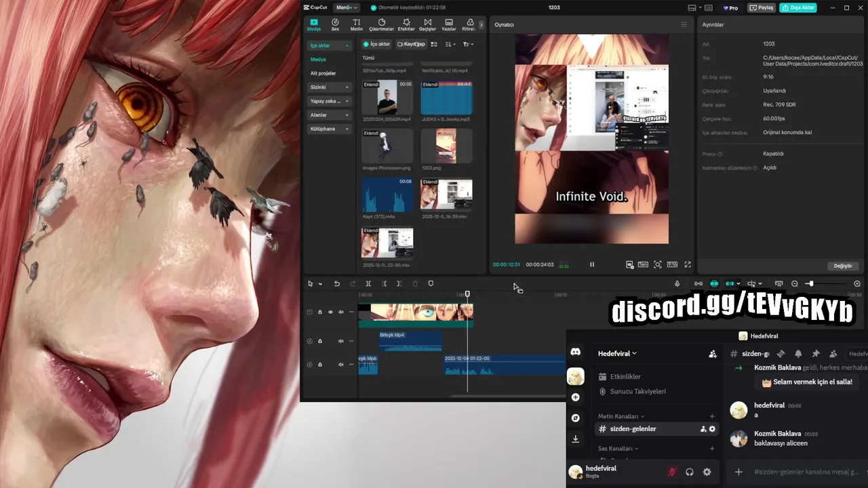The width and height of the screenshot is (868, 488).
Task: Open the layout switcher in the title bar
Action: click(x=694, y=7)
